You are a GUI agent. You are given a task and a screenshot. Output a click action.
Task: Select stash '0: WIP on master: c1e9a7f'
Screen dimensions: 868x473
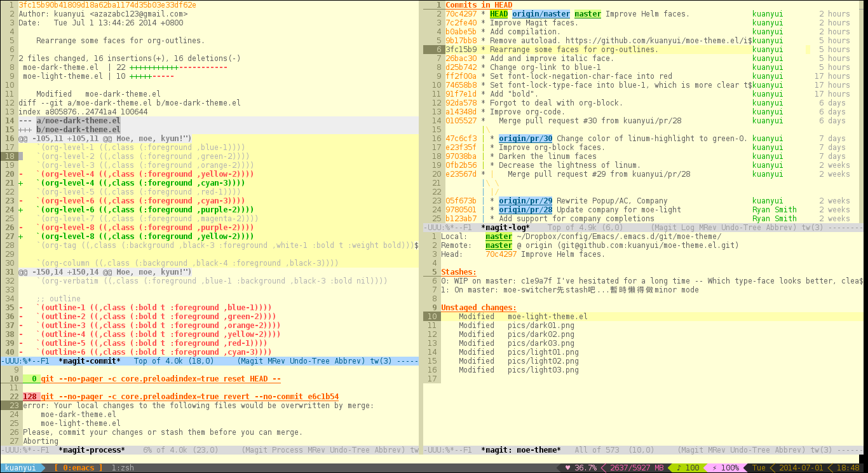(652, 281)
